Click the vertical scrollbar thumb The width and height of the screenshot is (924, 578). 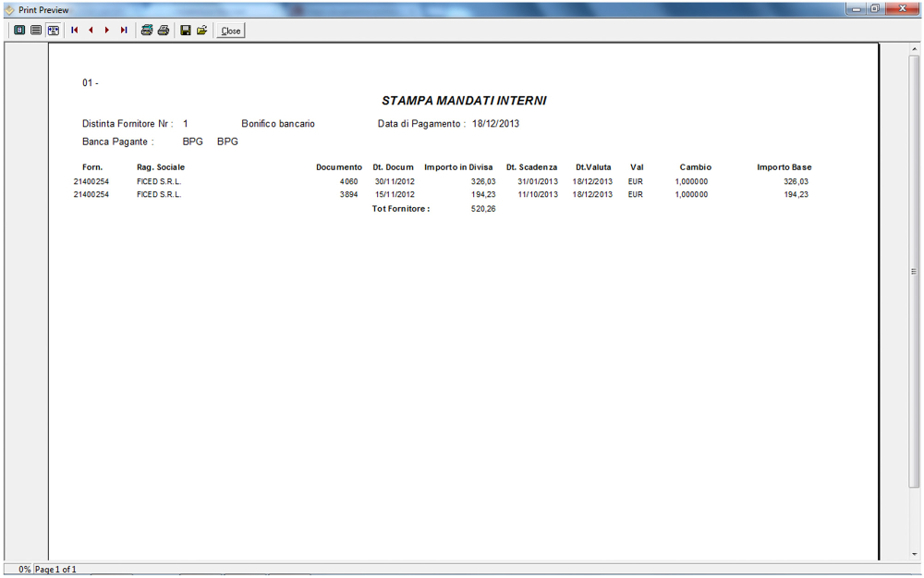pos(914,270)
